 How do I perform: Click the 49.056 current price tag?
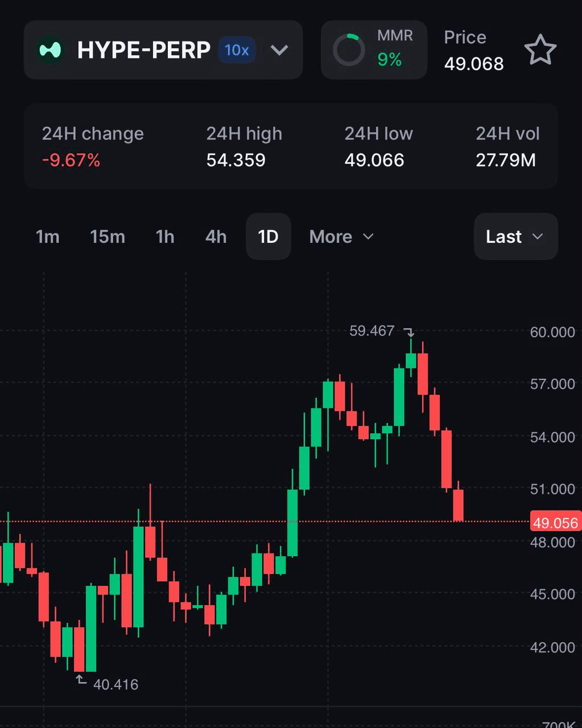click(x=555, y=523)
